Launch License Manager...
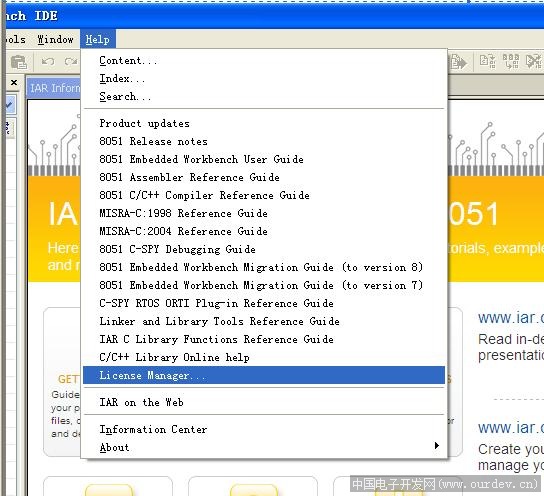Screen dimensions: 544x496 pyautogui.click(x=264, y=375)
